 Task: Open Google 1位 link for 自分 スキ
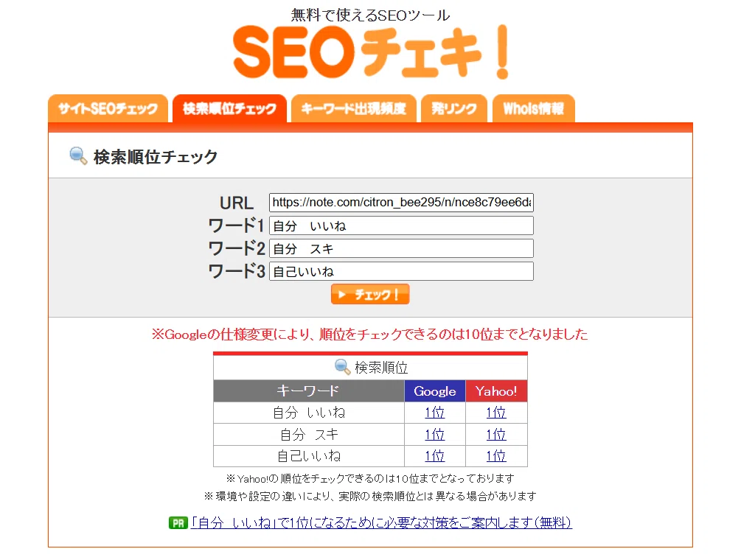(x=435, y=435)
